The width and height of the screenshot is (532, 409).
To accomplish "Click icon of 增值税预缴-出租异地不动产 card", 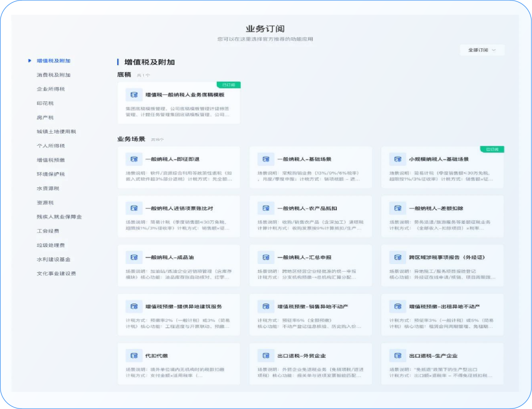I will pyautogui.click(x=398, y=307).
